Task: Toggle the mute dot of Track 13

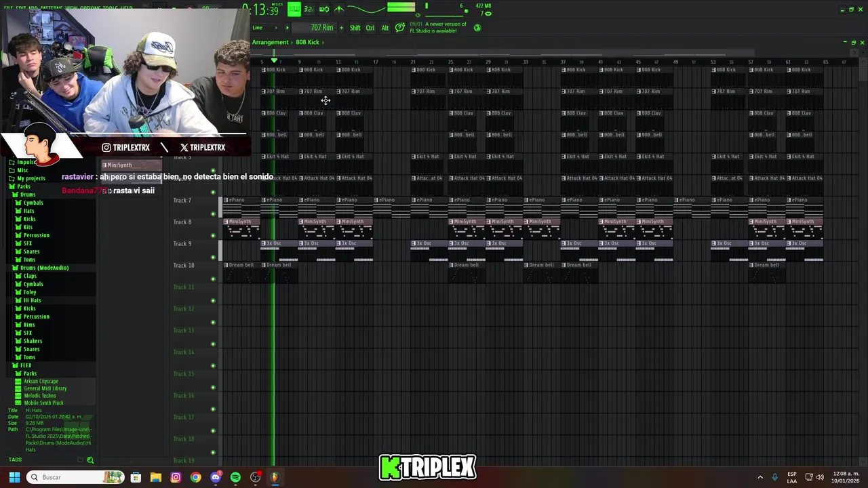Action: [x=213, y=344]
